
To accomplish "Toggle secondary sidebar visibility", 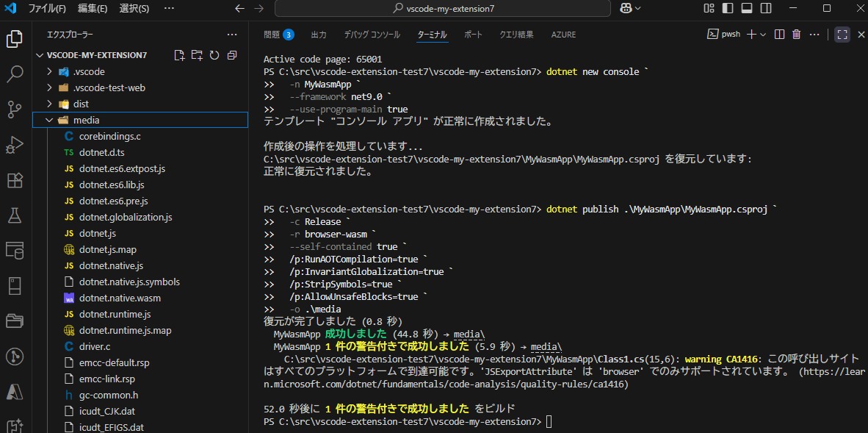I will (x=766, y=8).
